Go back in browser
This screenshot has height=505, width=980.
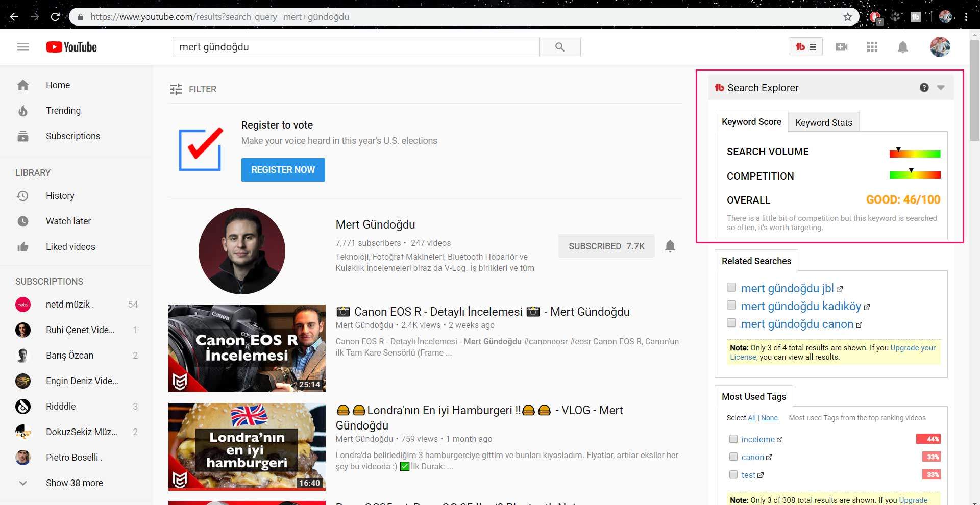pos(14,17)
